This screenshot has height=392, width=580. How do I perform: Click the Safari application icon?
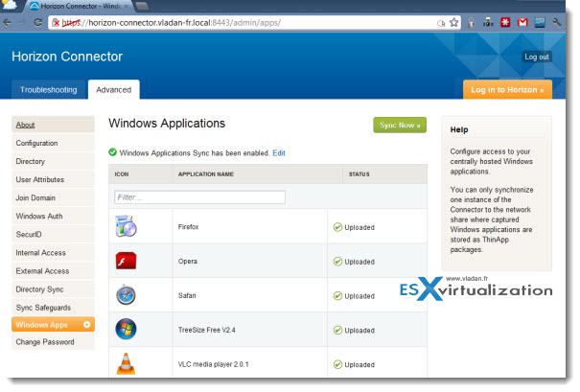click(127, 295)
